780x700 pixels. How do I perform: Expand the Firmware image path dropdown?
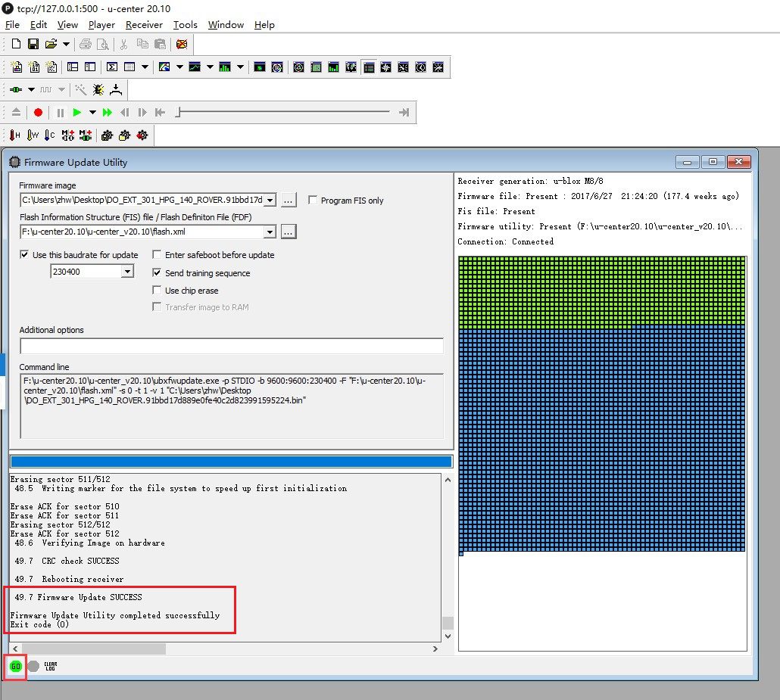270,200
